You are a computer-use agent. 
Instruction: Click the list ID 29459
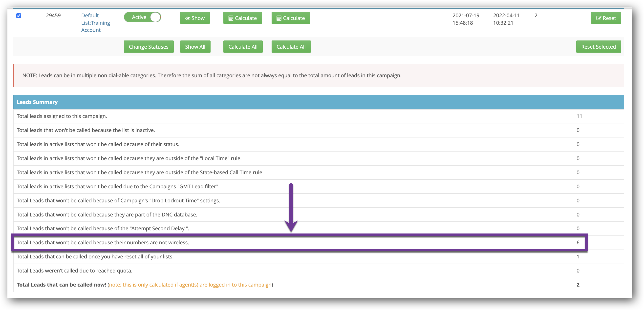point(53,16)
